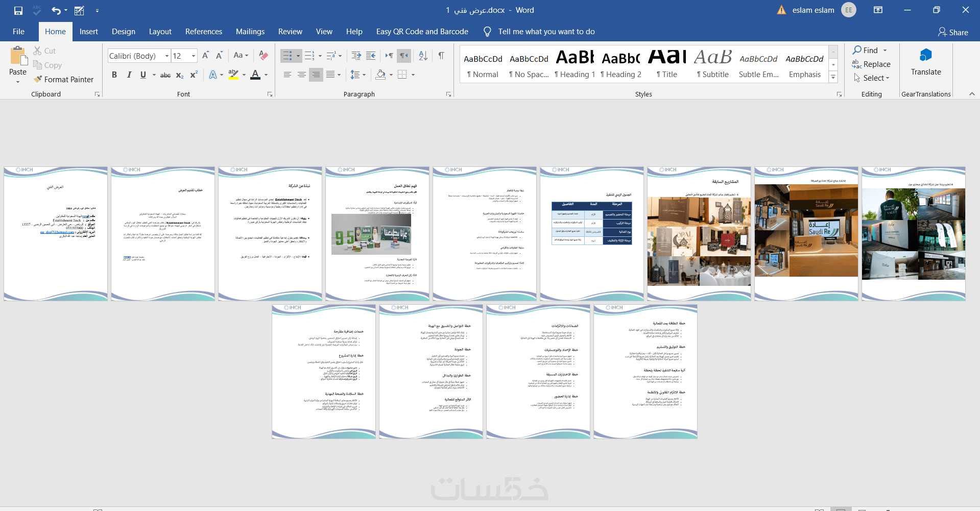Image resolution: width=980 pixels, height=511 pixels.
Task: Apply the Heading 1 style
Action: [575, 64]
